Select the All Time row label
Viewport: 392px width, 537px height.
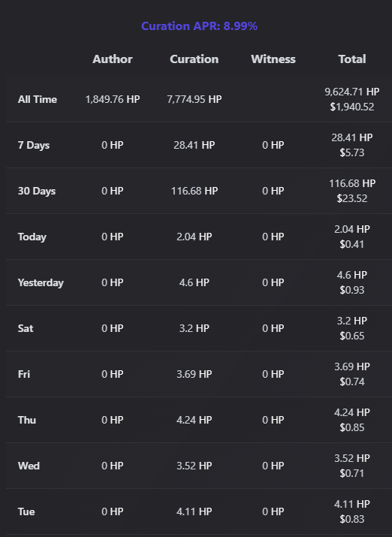coord(38,99)
